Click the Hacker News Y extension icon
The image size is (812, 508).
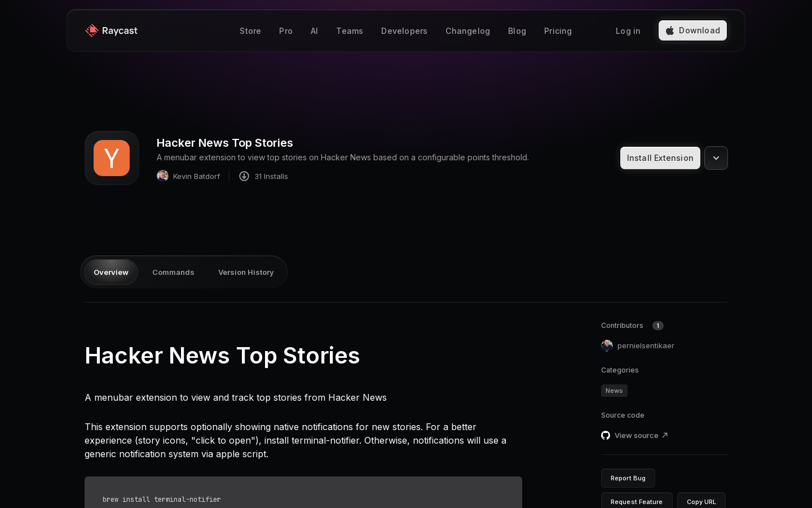point(112,158)
